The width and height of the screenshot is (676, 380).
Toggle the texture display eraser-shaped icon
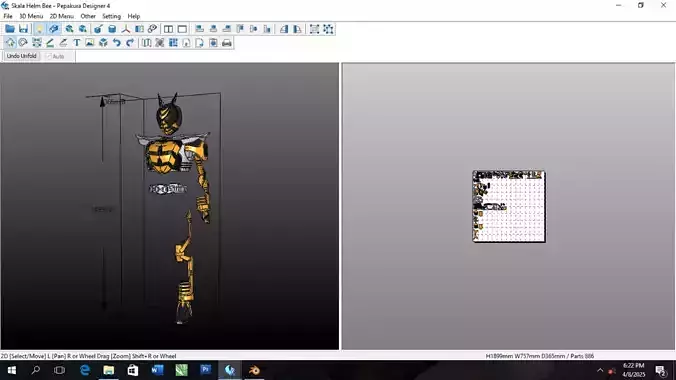coord(53,29)
